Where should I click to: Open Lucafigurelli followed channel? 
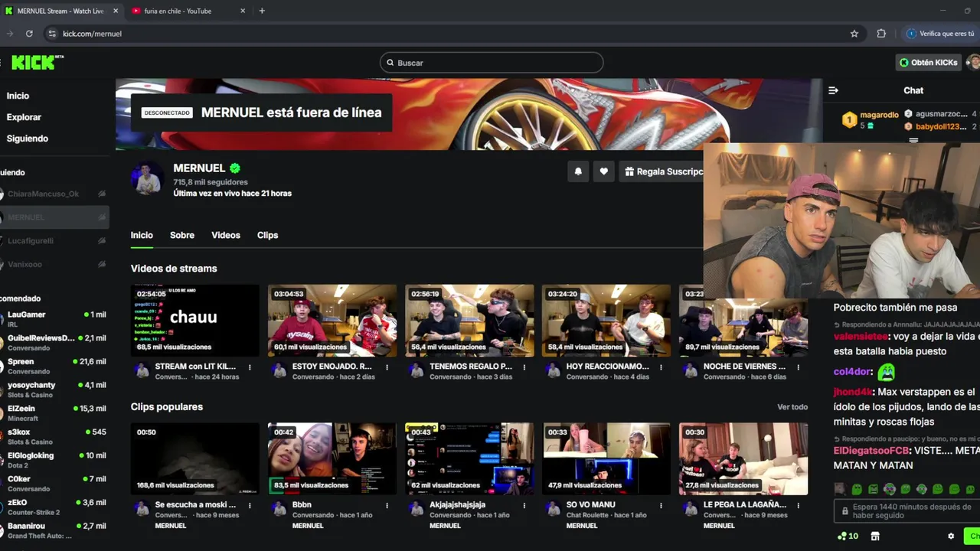tap(54, 240)
